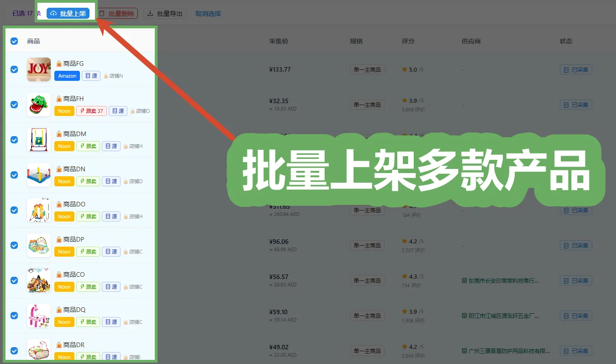Uncheck the checkbox for 商品FH
This screenshot has height=364, width=616.
click(14, 105)
